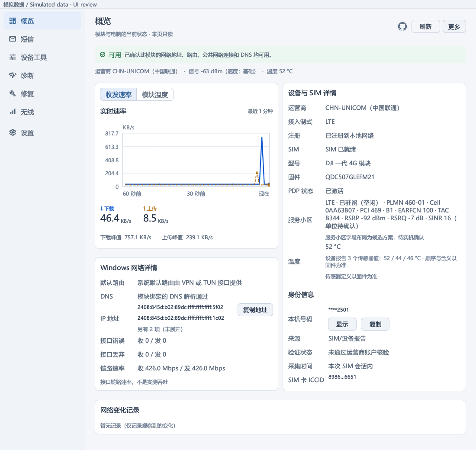476x450 pixels.
Task: Click the green 可用 check icon
Action: click(103, 55)
